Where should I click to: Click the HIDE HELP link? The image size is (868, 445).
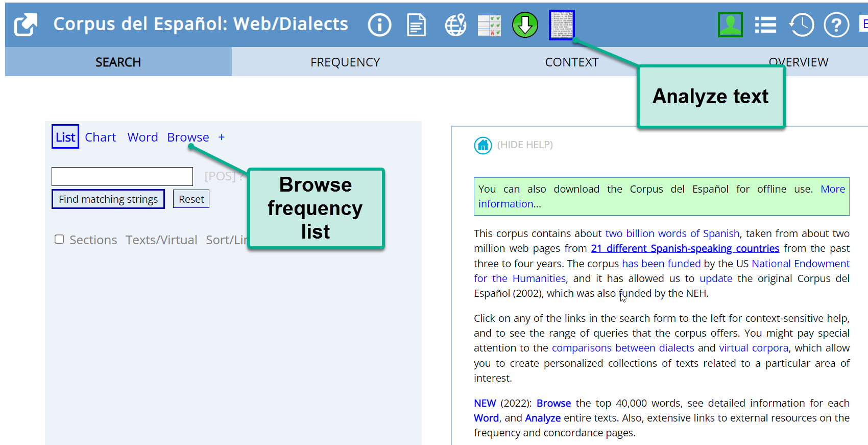[x=525, y=145]
